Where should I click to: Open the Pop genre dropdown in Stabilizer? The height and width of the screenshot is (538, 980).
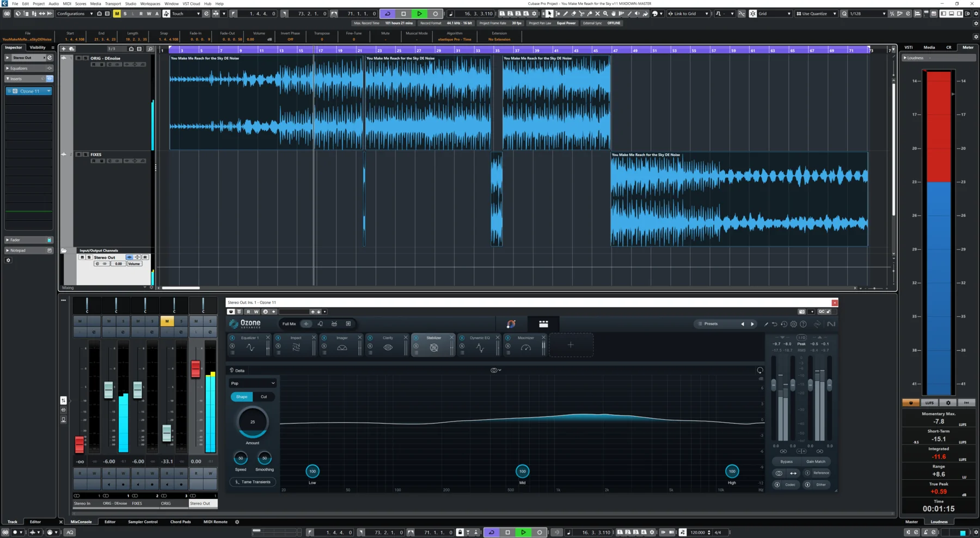coord(253,383)
